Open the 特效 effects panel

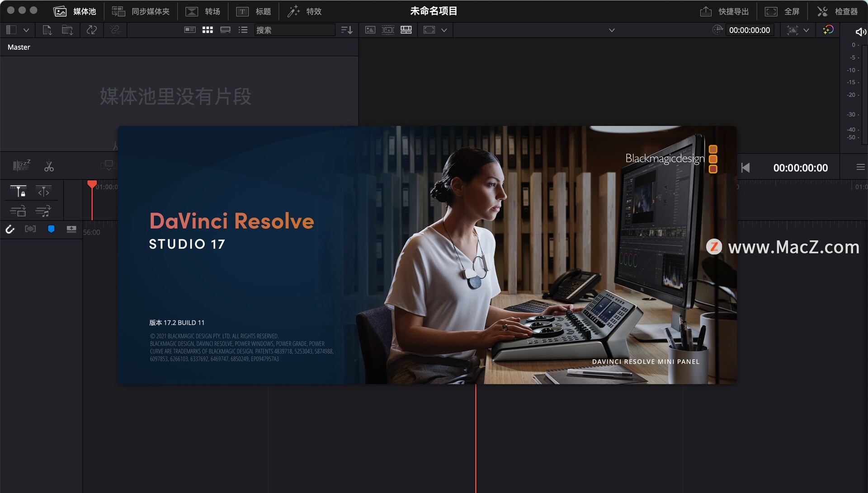[x=304, y=11]
